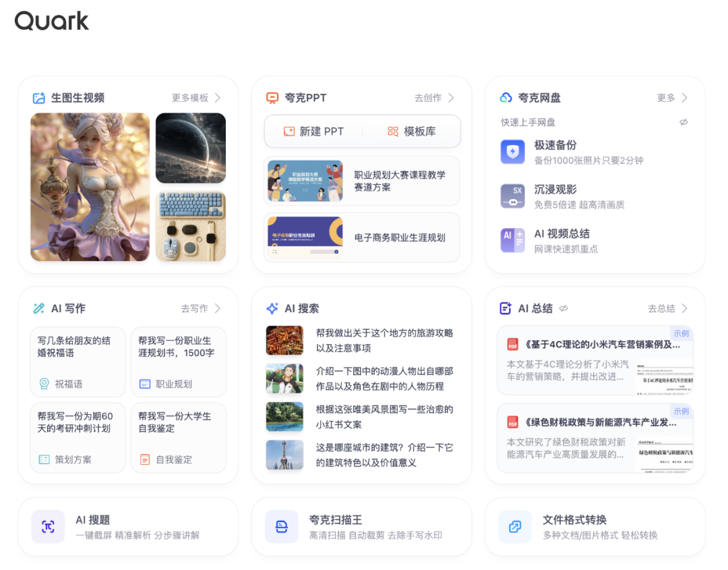
Task: Open 沉浸观影 5X speed icon
Action: [512, 196]
